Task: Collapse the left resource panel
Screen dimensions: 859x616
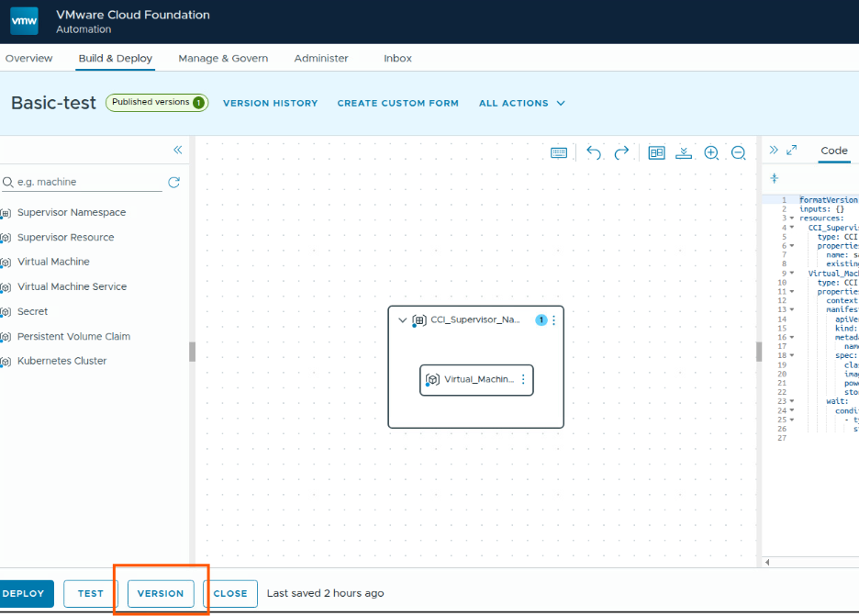Action: point(177,151)
